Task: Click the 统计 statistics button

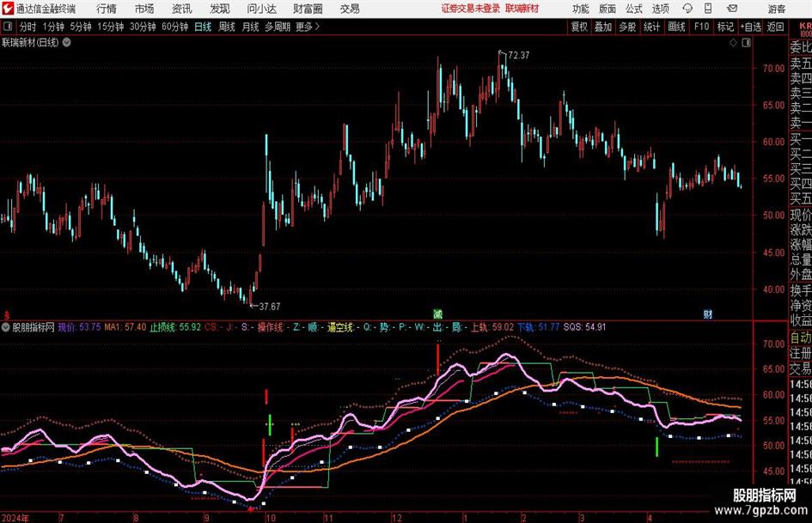Action: 651,27
